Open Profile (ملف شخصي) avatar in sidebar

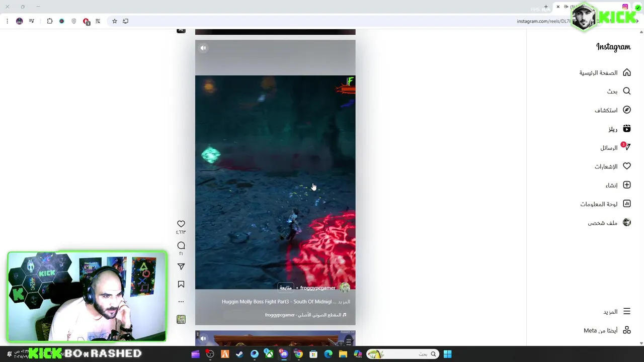coord(627,222)
